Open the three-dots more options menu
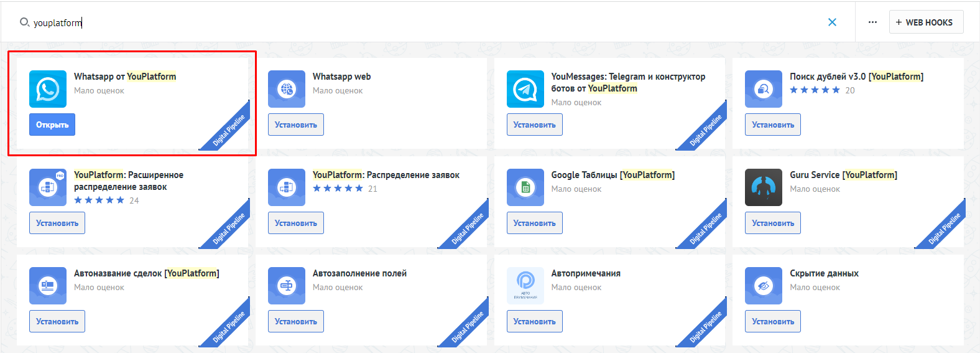The height and width of the screenshot is (353, 980). (x=872, y=22)
